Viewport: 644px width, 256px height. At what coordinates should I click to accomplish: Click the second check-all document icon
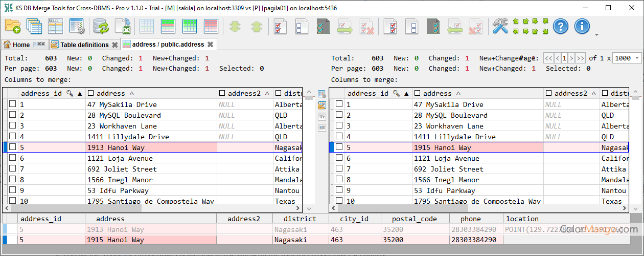[x=390, y=26]
